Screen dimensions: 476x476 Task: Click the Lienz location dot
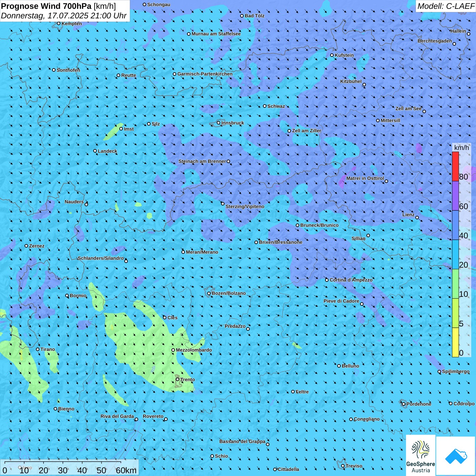(417, 218)
